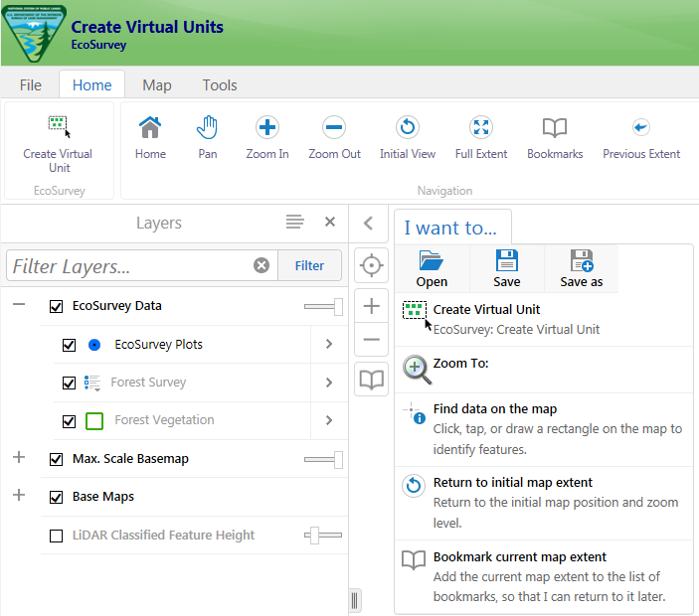Click the EcoSurvey Plots blue dot symbol
699x616 pixels.
(x=94, y=345)
